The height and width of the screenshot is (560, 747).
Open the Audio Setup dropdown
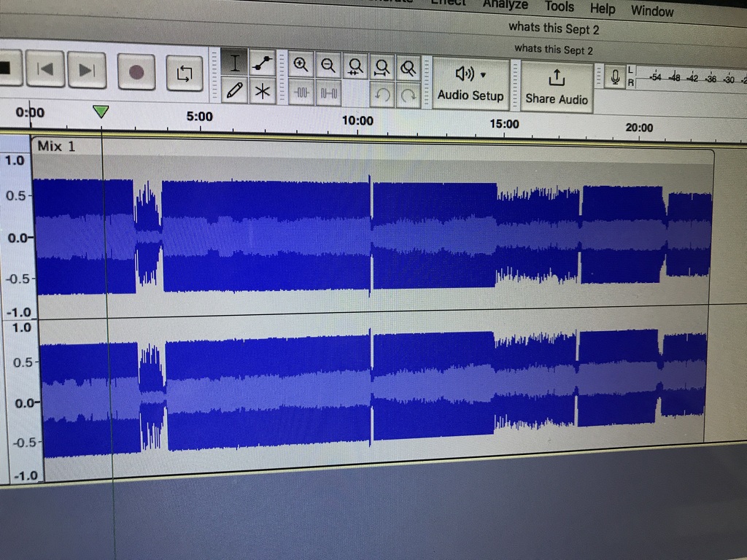tap(471, 84)
